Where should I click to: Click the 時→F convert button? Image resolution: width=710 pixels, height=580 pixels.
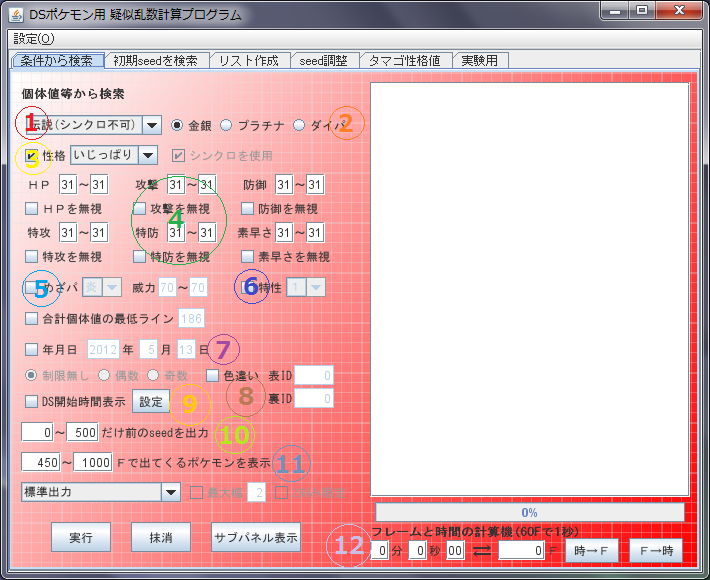click(x=592, y=551)
